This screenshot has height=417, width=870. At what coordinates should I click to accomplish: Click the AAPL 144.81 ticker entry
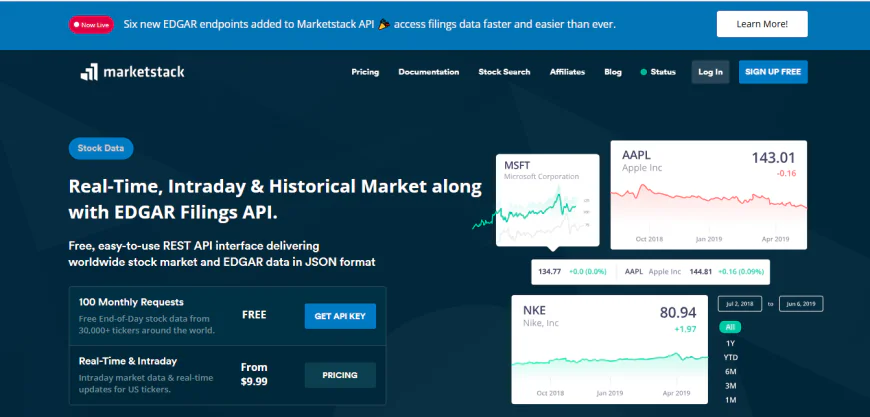pos(694,272)
